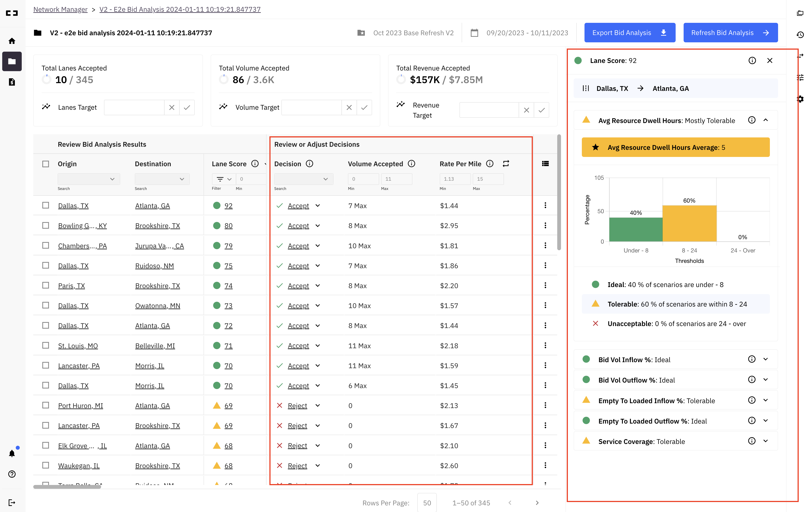The image size is (812, 512).
Task: Click Refresh Bid Analysis button
Action: pyautogui.click(x=730, y=33)
